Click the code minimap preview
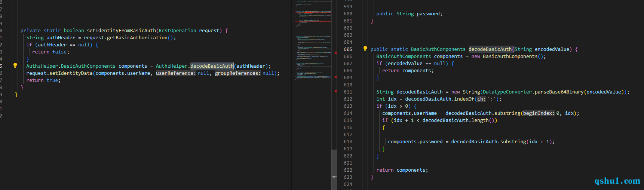Screen dimensions: 644x190 [x=313, y=40]
